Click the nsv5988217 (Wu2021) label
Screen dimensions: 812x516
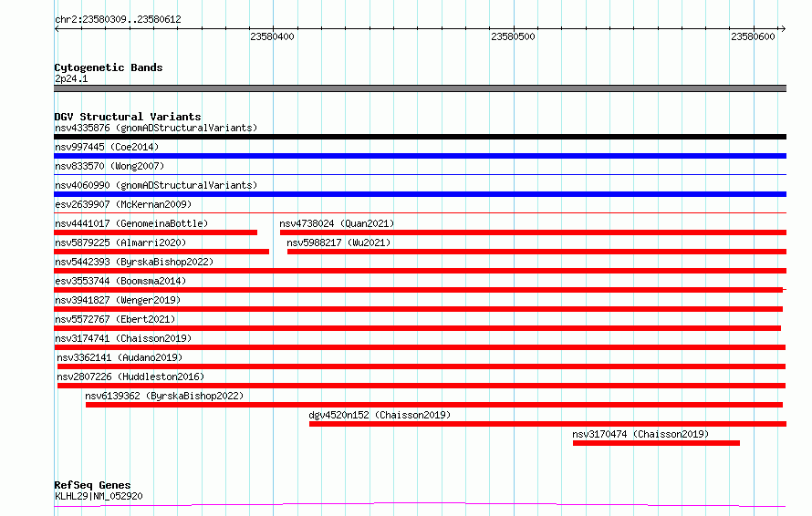tap(338, 243)
